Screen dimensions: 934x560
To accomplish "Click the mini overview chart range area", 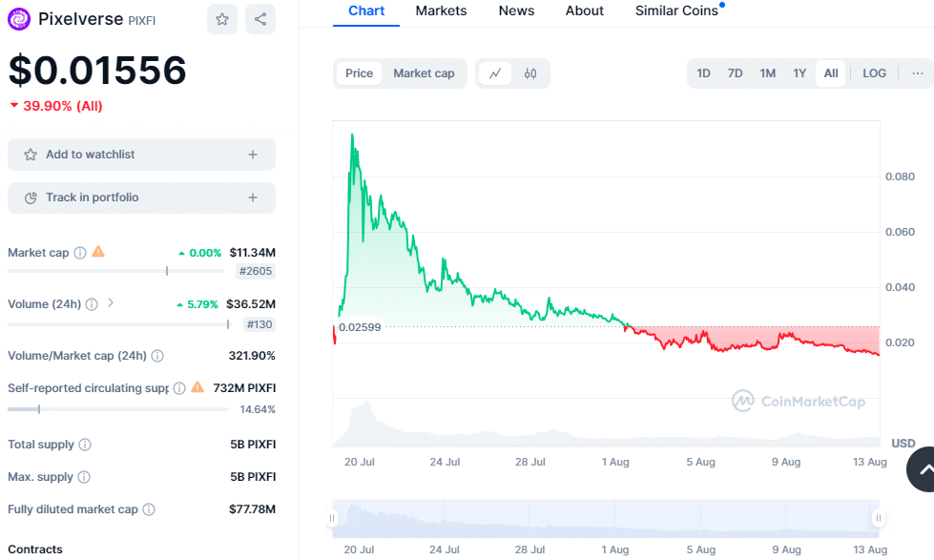I will tap(605, 519).
